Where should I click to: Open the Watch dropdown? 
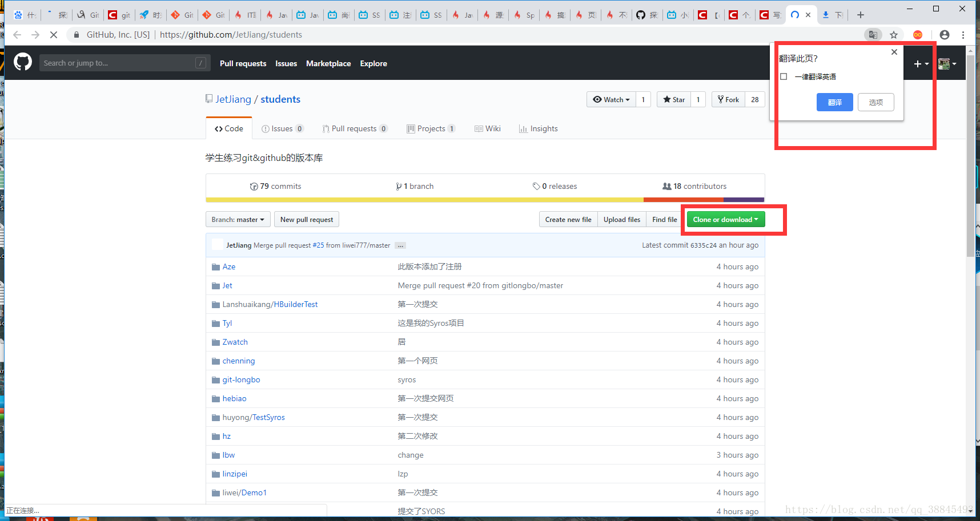[x=611, y=99]
